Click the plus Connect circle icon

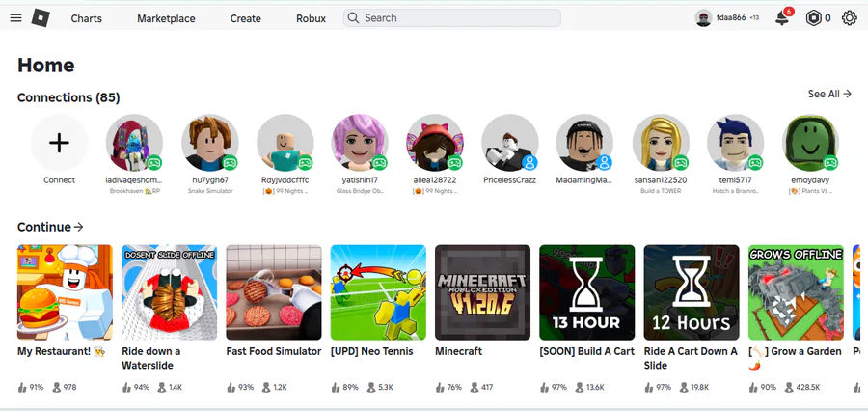pyautogui.click(x=59, y=143)
